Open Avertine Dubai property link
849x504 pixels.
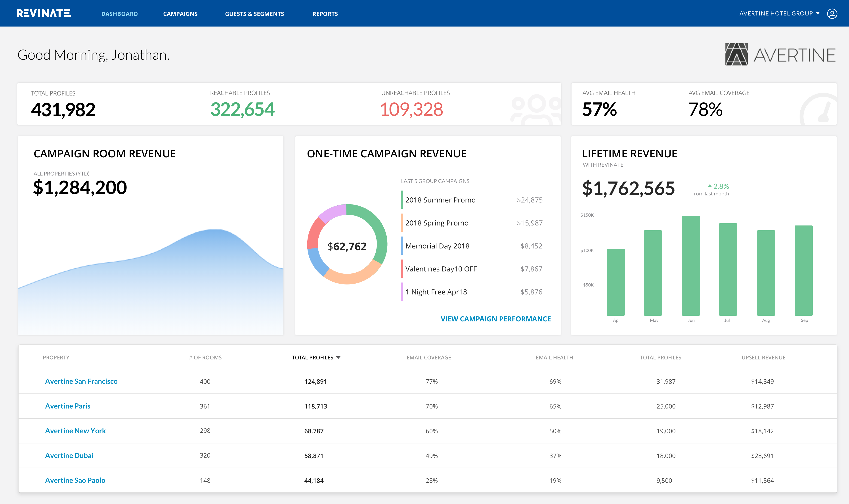coord(69,455)
